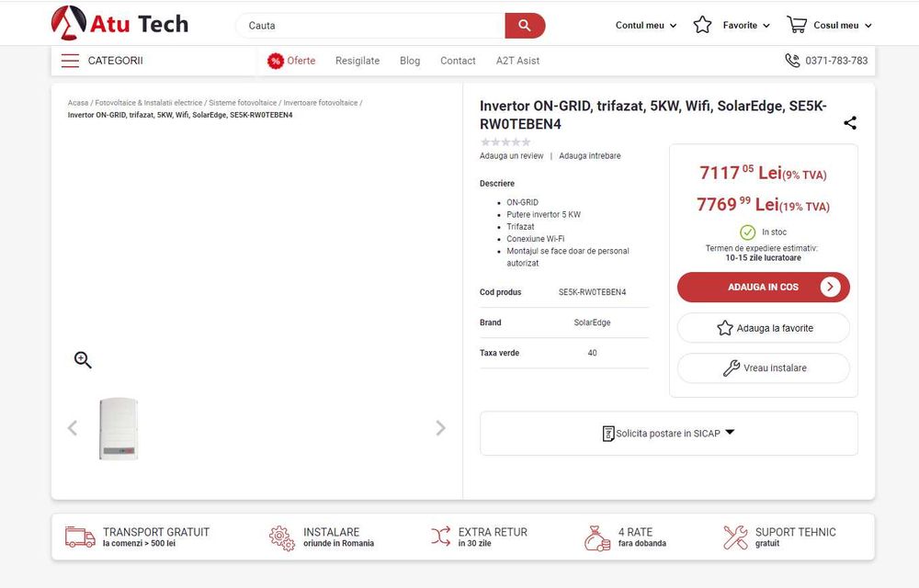Viewport: 919px width, 588px height.
Task: Click the share icon beside product title
Action: point(850,123)
